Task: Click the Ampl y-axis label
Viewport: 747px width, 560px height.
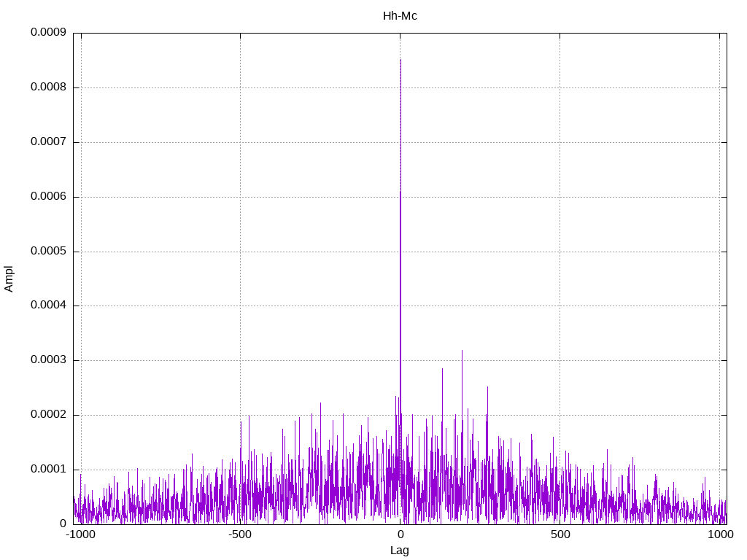Action: point(9,279)
